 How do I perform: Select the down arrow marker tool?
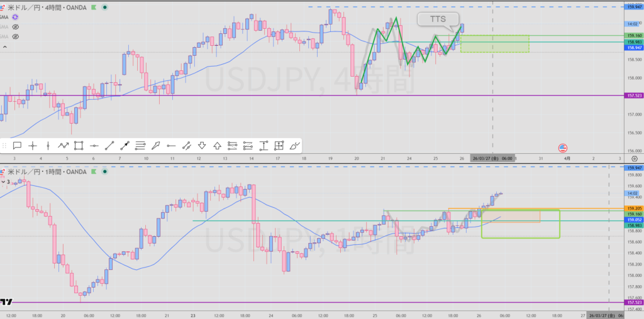coord(202,146)
